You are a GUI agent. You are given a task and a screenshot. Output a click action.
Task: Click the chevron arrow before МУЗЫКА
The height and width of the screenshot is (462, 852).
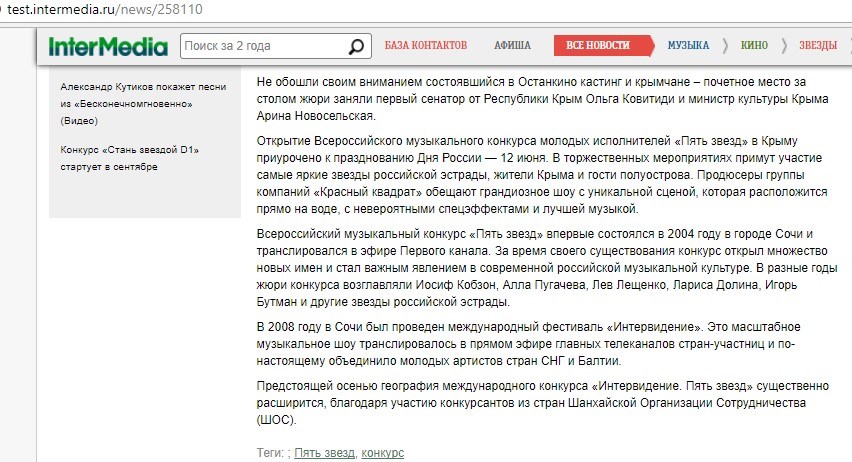(660, 46)
